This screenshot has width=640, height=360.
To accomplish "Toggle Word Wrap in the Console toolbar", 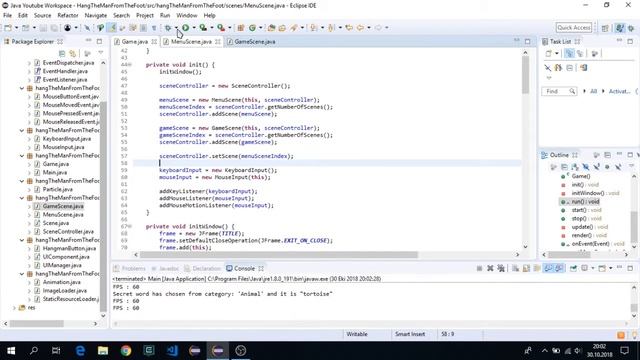I will point(537,268).
